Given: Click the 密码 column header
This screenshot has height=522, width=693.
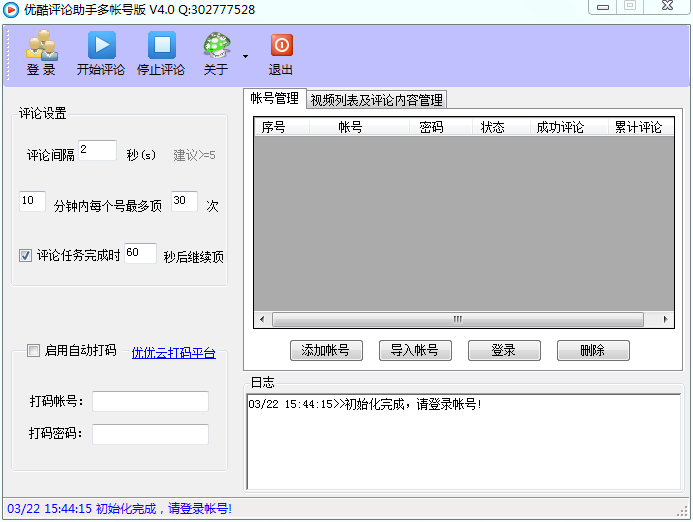Looking at the screenshot, I should (441, 127).
